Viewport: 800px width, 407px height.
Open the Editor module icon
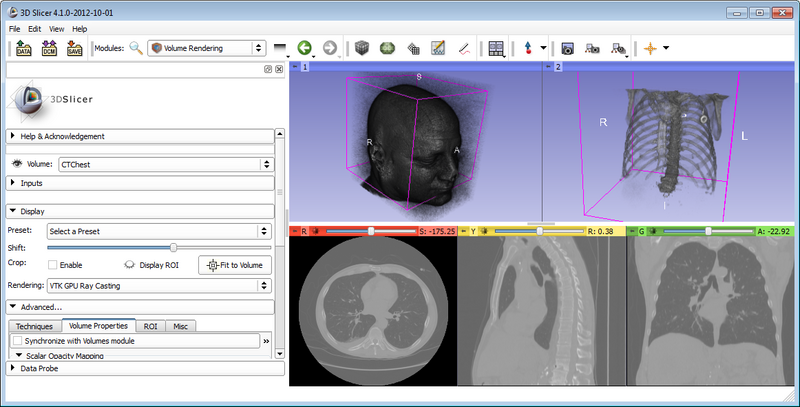[438, 48]
